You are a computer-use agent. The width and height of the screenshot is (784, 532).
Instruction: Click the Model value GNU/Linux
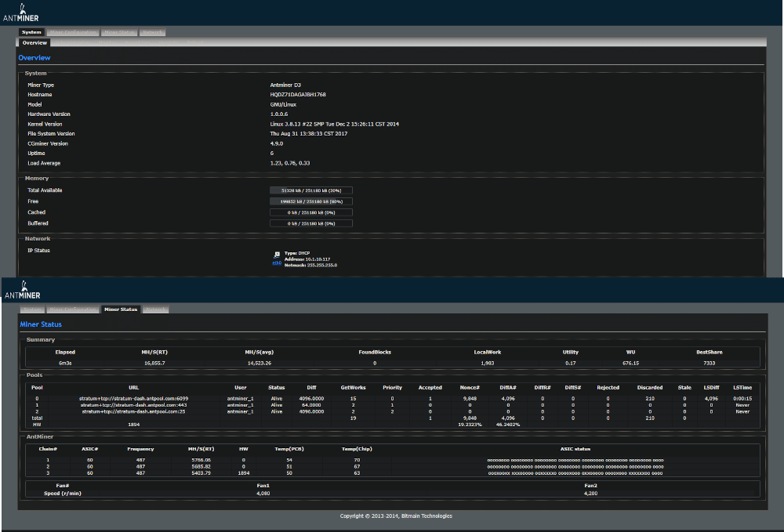click(x=284, y=104)
